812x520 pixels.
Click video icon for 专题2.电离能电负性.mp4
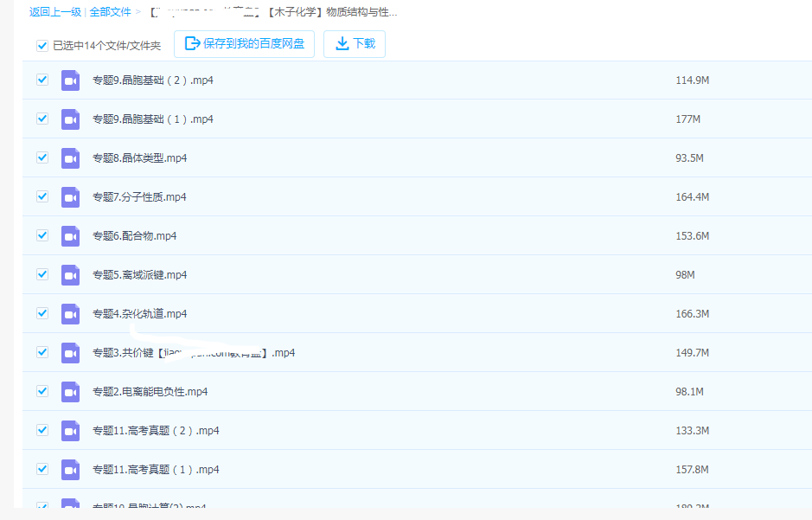pyautogui.click(x=70, y=392)
